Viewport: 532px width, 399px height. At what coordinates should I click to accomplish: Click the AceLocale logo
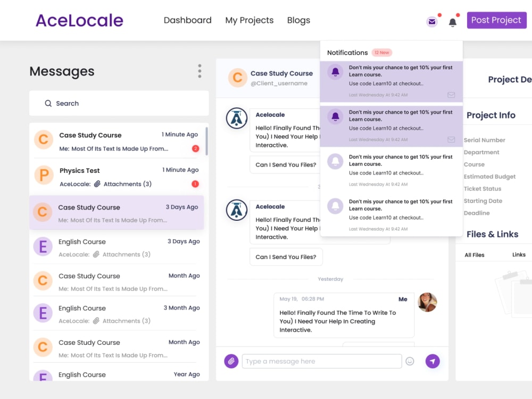tap(79, 20)
